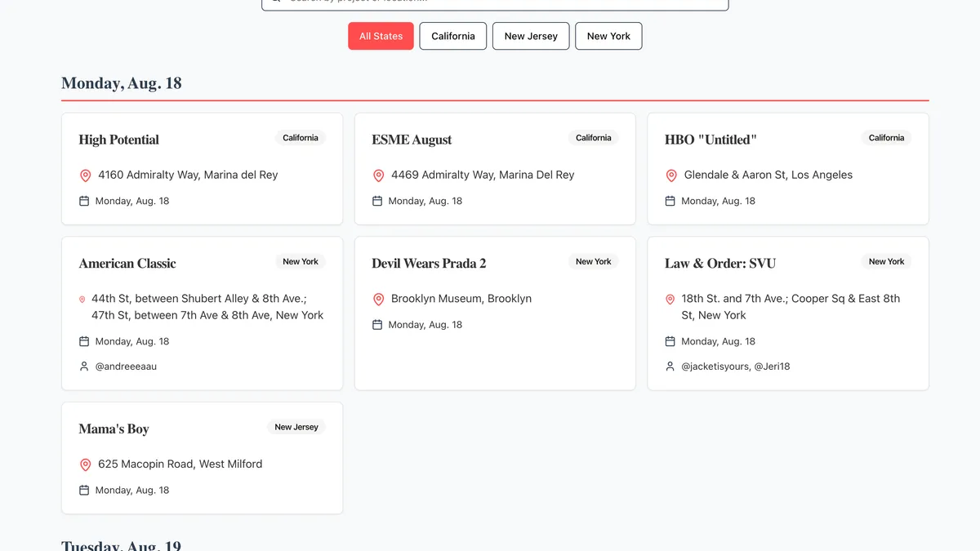The image size is (980, 551).
Task: Open the Law & Order: SVU title
Action: coord(720,264)
